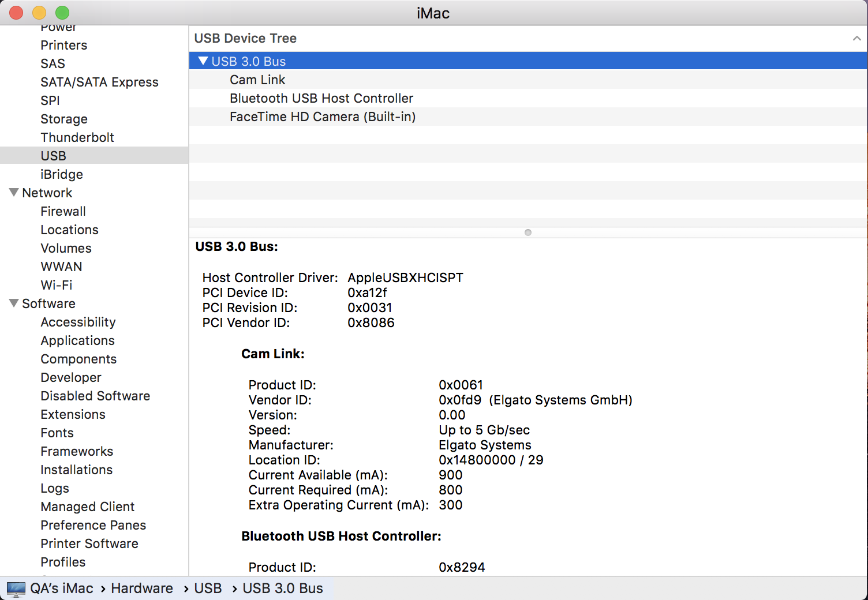
Task: Collapse the Network section in sidebar
Action: coord(14,193)
